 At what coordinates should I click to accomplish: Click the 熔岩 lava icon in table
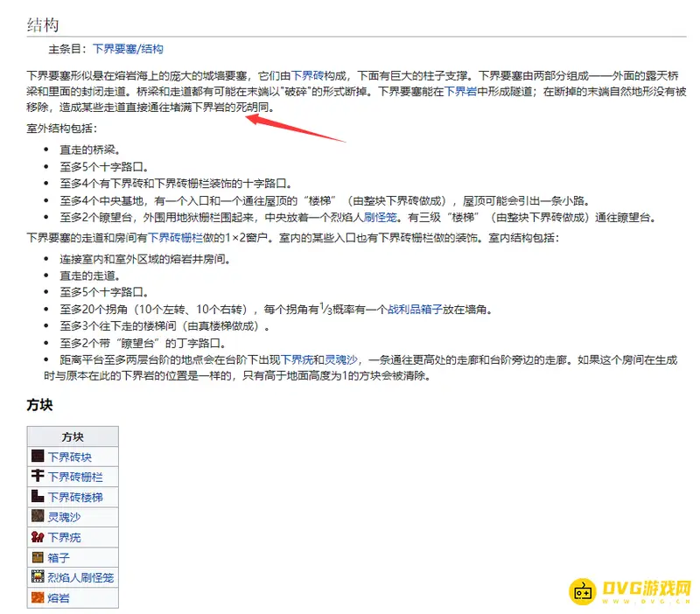[38, 597]
